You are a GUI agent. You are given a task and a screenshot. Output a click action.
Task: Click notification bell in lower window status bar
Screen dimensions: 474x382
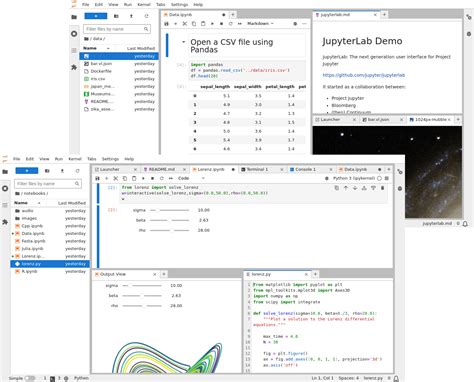click(x=396, y=378)
